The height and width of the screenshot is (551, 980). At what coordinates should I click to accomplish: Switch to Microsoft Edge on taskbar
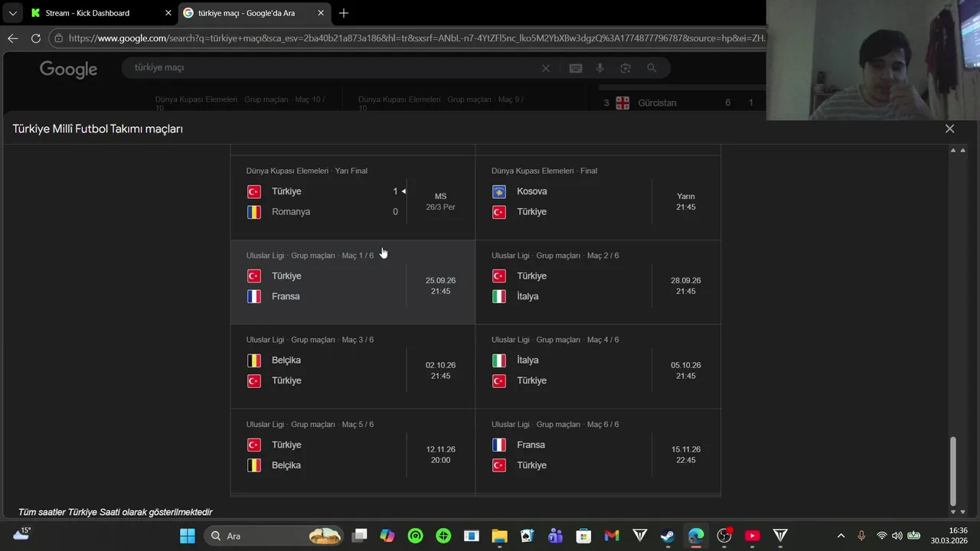[x=695, y=536]
